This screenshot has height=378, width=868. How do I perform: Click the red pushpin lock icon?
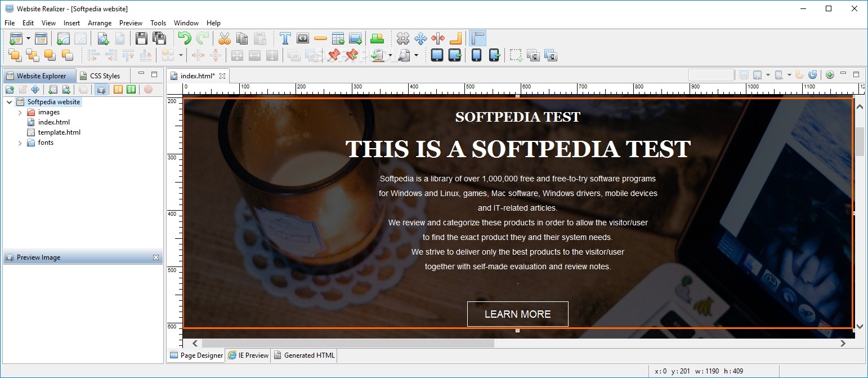334,55
